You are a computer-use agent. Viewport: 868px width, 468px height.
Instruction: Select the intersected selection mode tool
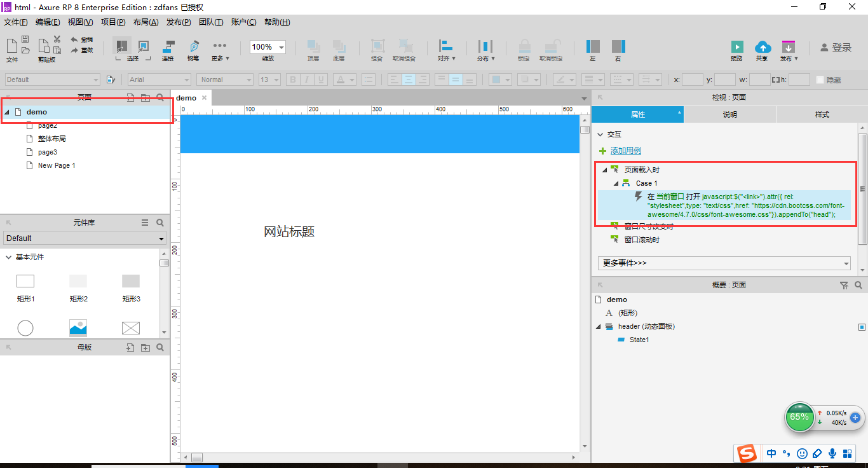121,45
